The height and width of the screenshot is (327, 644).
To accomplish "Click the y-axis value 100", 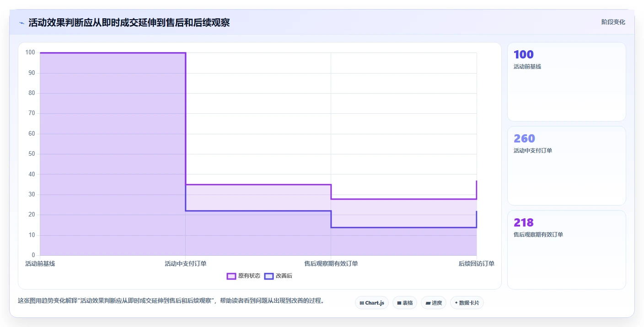I will [30, 53].
